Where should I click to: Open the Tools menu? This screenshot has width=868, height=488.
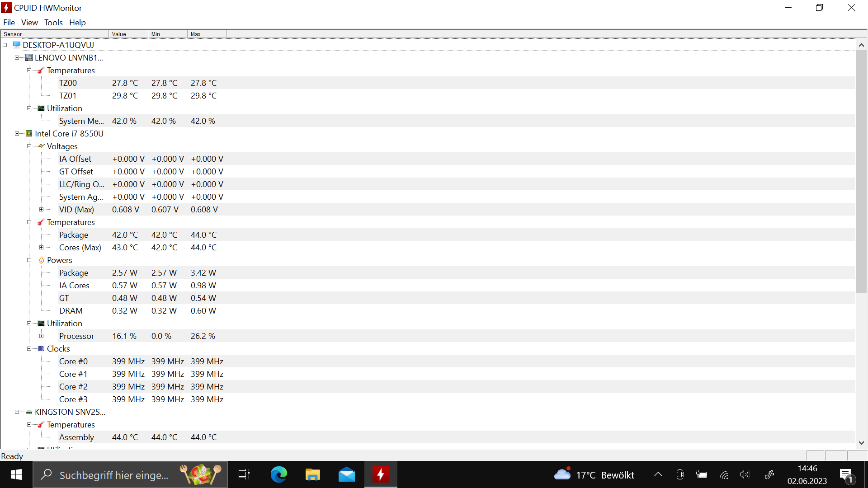click(x=53, y=23)
